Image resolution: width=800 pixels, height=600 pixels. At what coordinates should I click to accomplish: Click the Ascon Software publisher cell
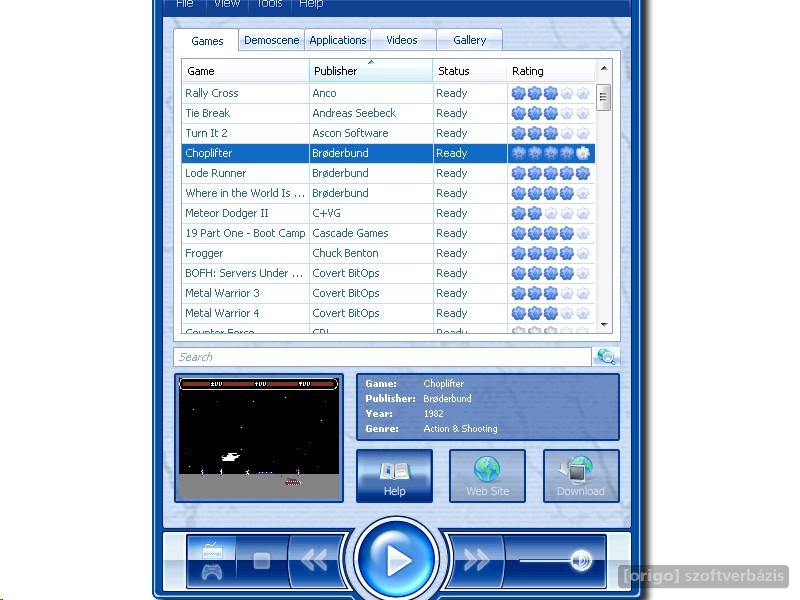pos(371,133)
